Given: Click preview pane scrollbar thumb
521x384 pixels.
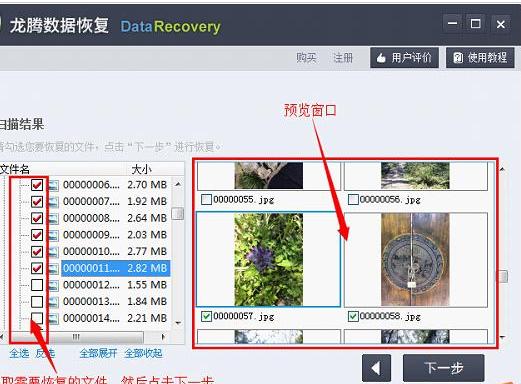Looking at the screenshot, I should tap(503, 276).
